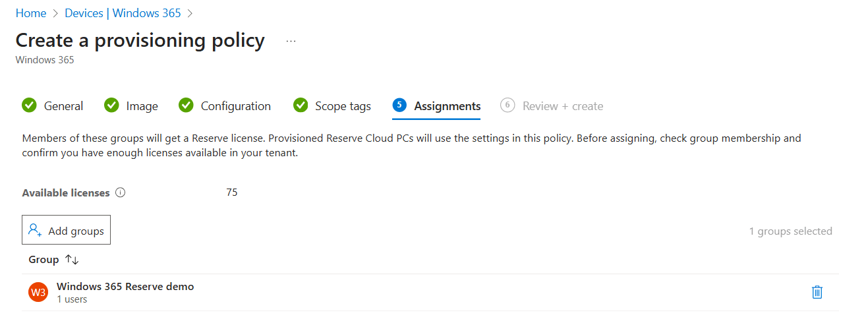Delete the Windows 365 Reserve demo group

[x=817, y=292]
